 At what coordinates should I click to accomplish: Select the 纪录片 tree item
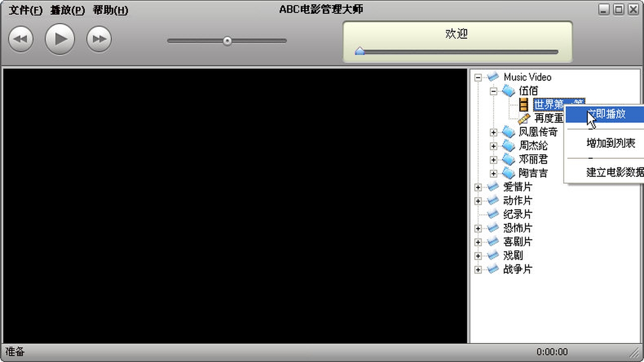point(518,214)
